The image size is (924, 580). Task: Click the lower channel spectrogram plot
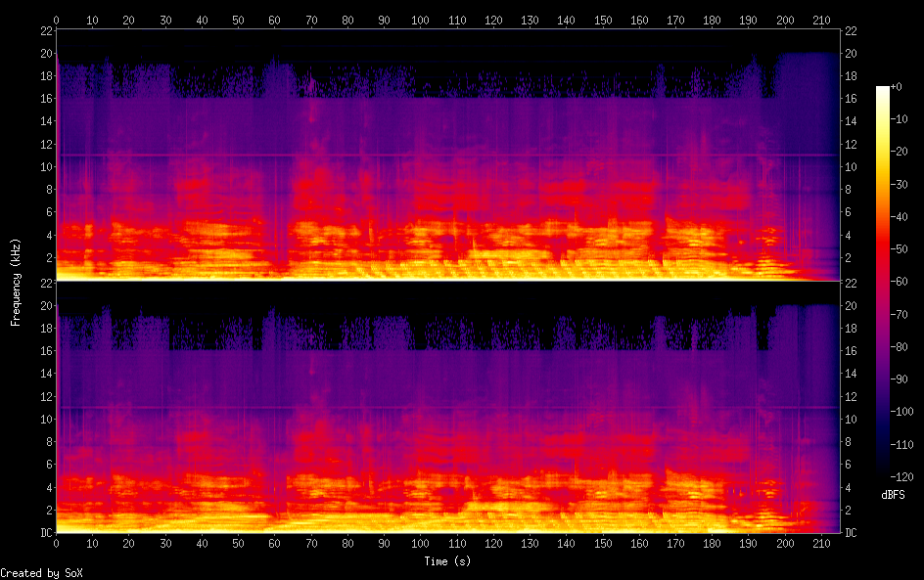447,407
